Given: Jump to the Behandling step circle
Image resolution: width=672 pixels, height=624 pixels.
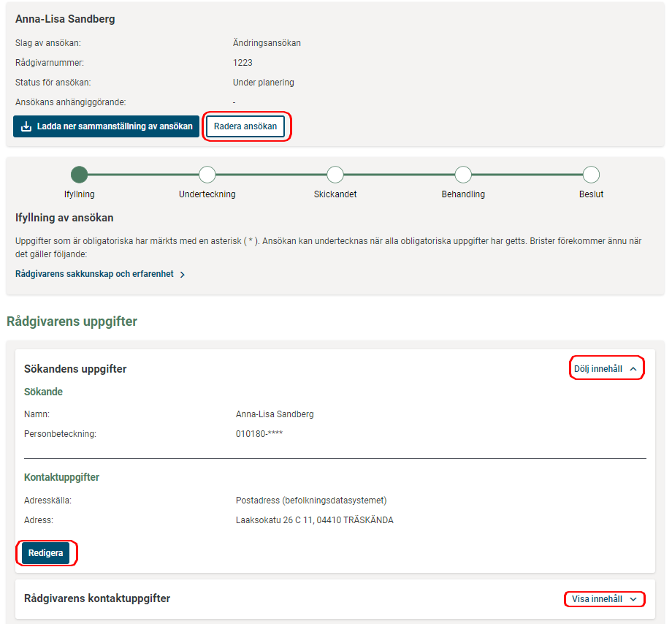Looking at the screenshot, I should coord(463,175).
